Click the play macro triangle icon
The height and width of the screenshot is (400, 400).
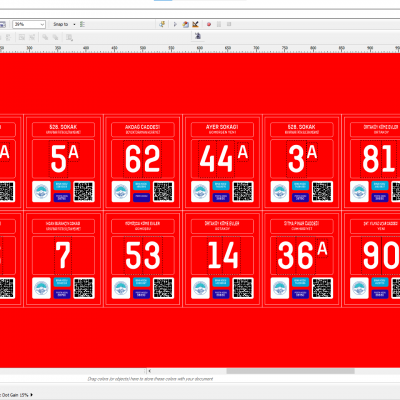coord(175,24)
